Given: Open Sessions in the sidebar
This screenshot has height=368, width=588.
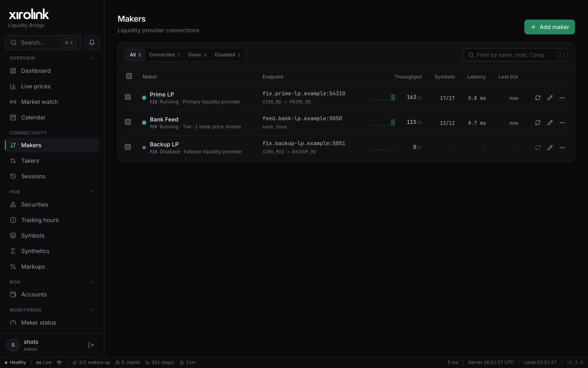Looking at the screenshot, I should click(x=52, y=176).
